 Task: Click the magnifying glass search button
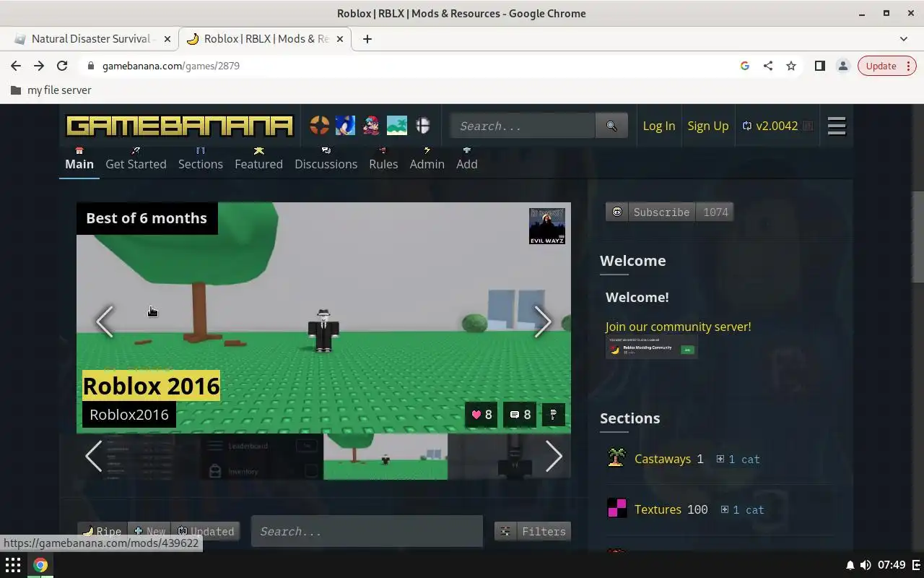point(611,126)
